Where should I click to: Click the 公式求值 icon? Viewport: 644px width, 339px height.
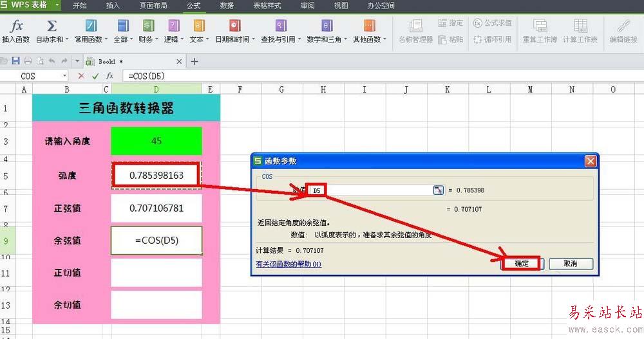click(477, 23)
